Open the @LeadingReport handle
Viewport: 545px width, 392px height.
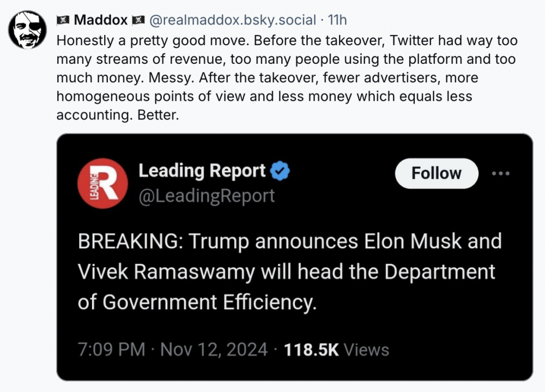tap(207, 196)
